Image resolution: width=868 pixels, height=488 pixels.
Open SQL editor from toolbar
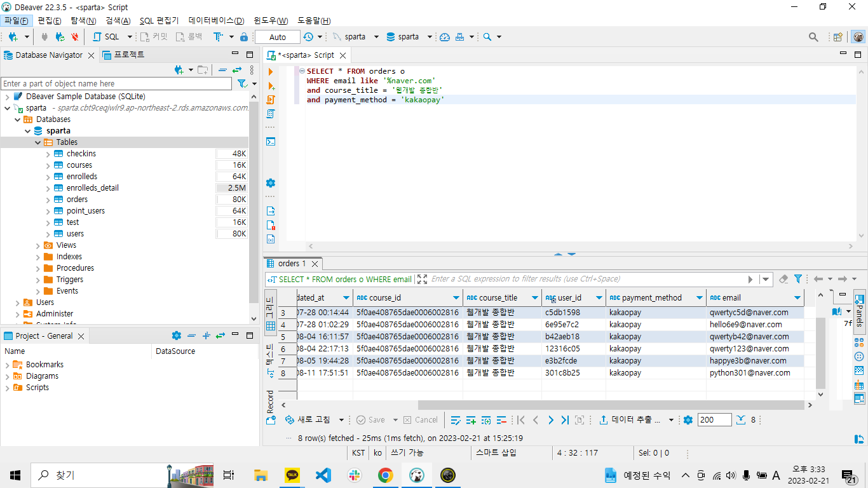106,37
